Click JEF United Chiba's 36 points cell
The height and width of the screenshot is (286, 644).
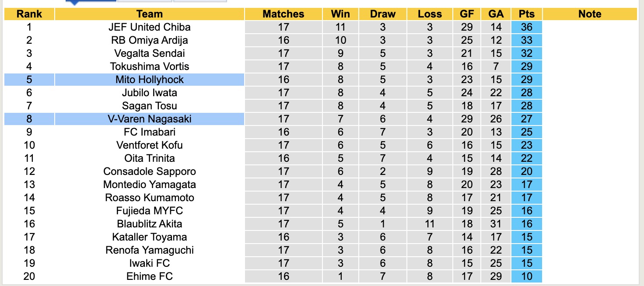click(x=526, y=27)
